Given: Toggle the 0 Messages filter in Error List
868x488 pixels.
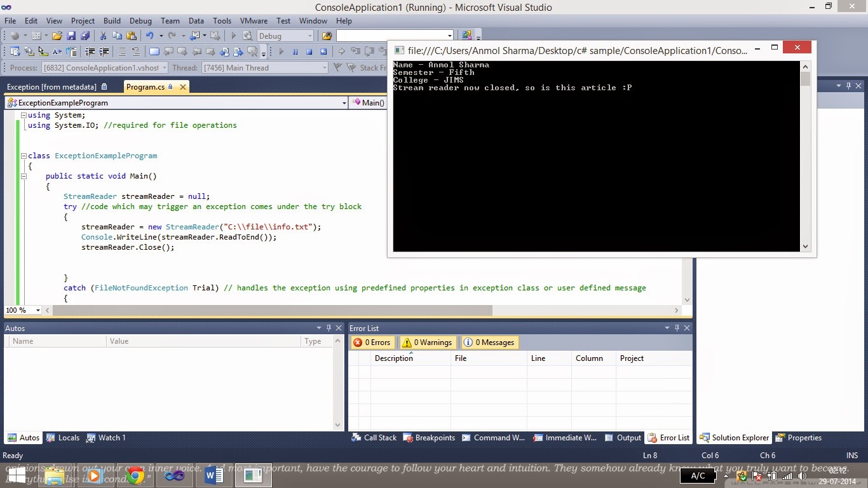Looking at the screenshot, I should click(x=489, y=342).
